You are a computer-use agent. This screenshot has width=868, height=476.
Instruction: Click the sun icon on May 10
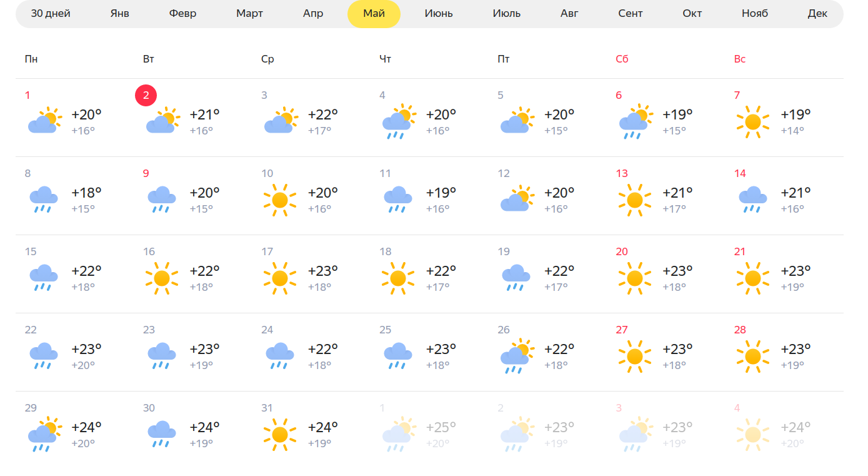tap(280, 200)
